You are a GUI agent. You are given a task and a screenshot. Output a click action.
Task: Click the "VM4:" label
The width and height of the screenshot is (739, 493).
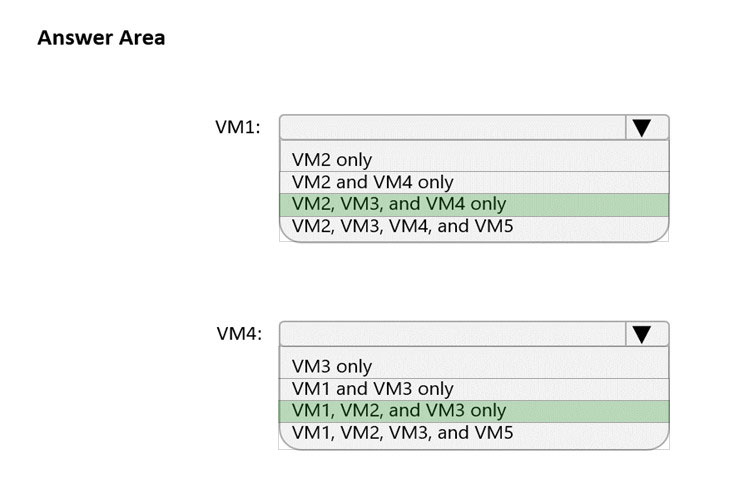coord(239,334)
